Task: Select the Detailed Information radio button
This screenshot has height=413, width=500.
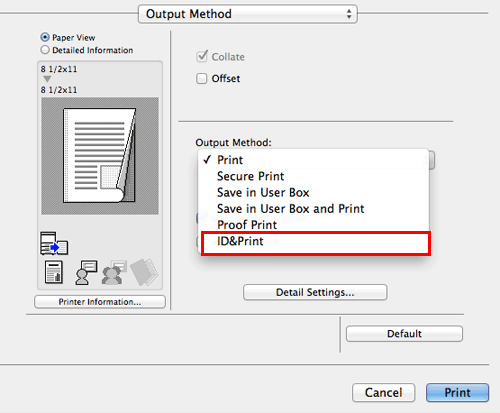Action: (x=45, y=50)
